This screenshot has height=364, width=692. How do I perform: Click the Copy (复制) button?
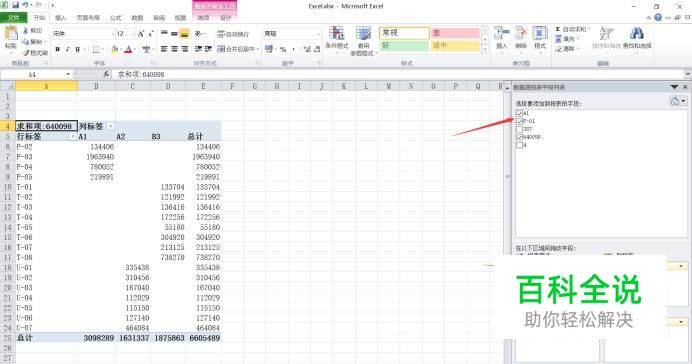click(34, 41)
